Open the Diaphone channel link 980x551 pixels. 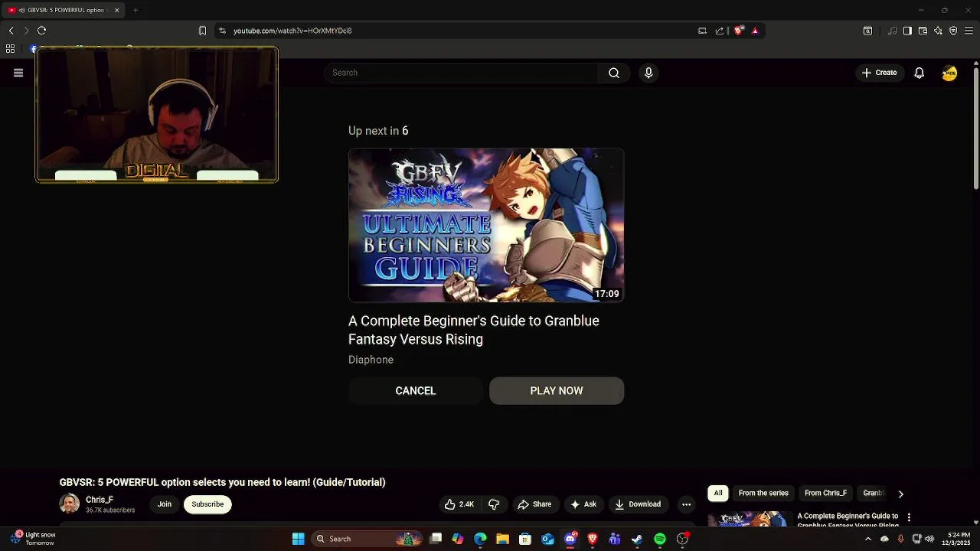[x=371, y=360]
